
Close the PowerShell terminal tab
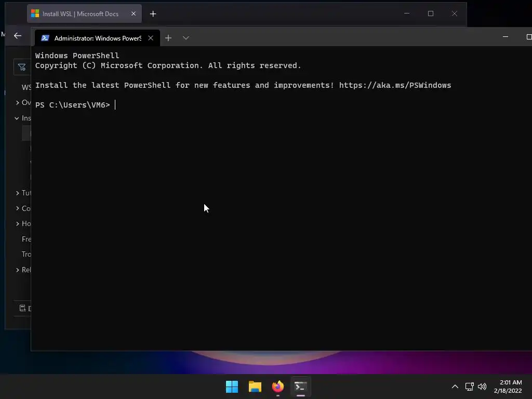151,38
